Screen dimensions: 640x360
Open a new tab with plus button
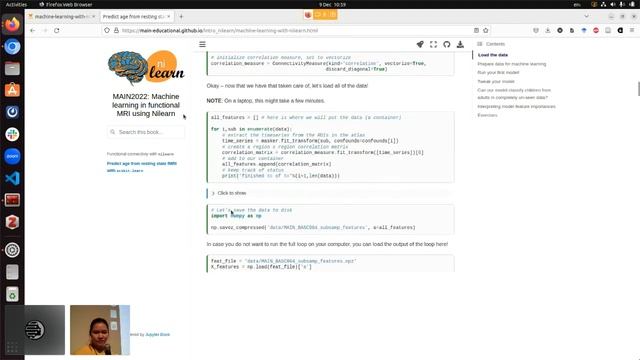[181, 16]
